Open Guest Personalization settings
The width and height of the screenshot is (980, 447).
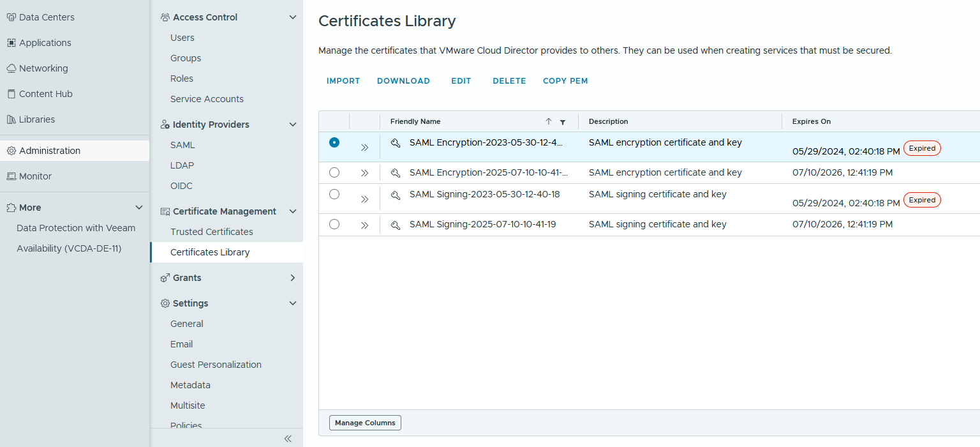pos(216,365)
